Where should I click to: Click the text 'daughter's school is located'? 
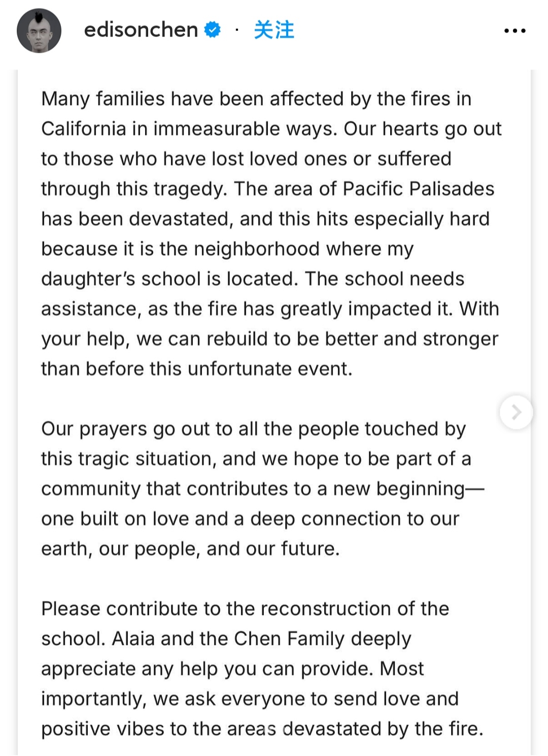pyautogui.click(x=169, y=279)
